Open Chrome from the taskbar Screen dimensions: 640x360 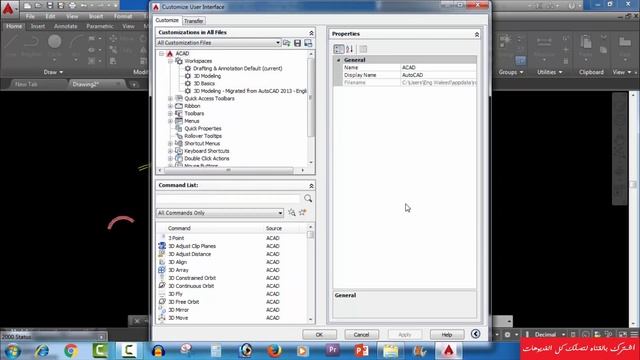pos(71,351)
